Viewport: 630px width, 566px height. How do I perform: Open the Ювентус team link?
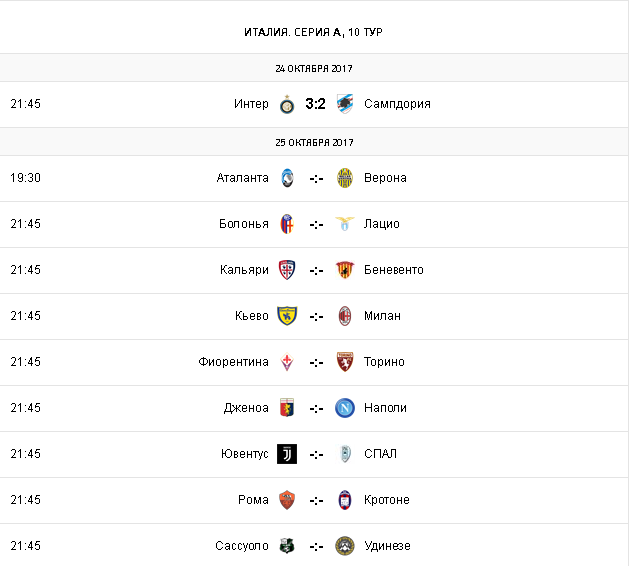(x=244, y=454)
